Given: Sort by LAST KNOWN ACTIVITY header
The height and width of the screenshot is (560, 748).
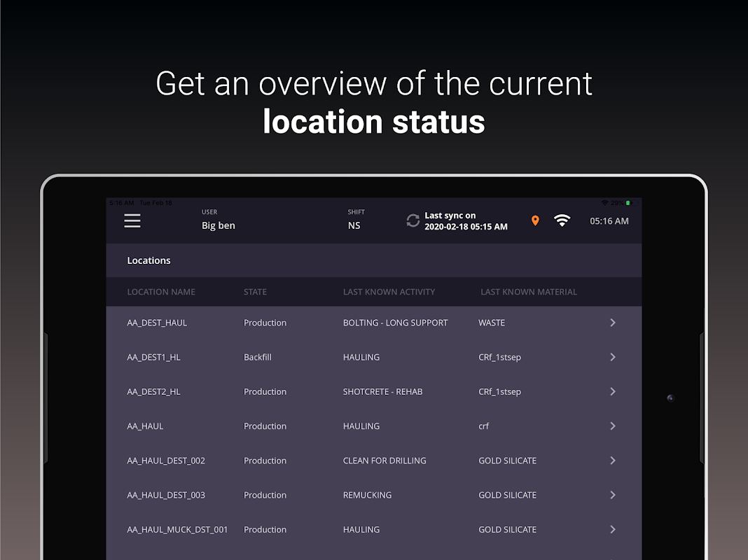Looking at the screenshot, I should click(x=389, y=292).
